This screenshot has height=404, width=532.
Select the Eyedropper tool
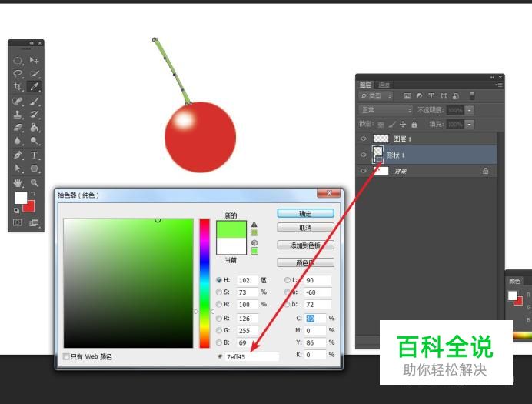click(34, 86)
